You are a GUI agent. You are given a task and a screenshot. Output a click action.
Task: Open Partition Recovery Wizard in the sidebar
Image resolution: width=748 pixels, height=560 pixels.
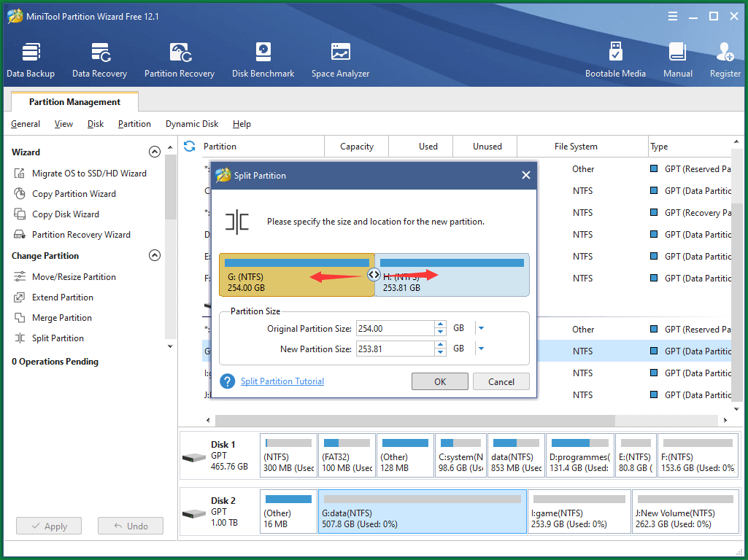click(80, 235)
